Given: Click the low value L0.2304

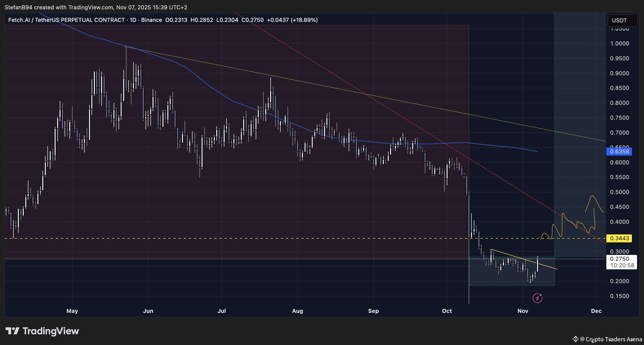Looking at the screenshot, I should pos(227,20).
